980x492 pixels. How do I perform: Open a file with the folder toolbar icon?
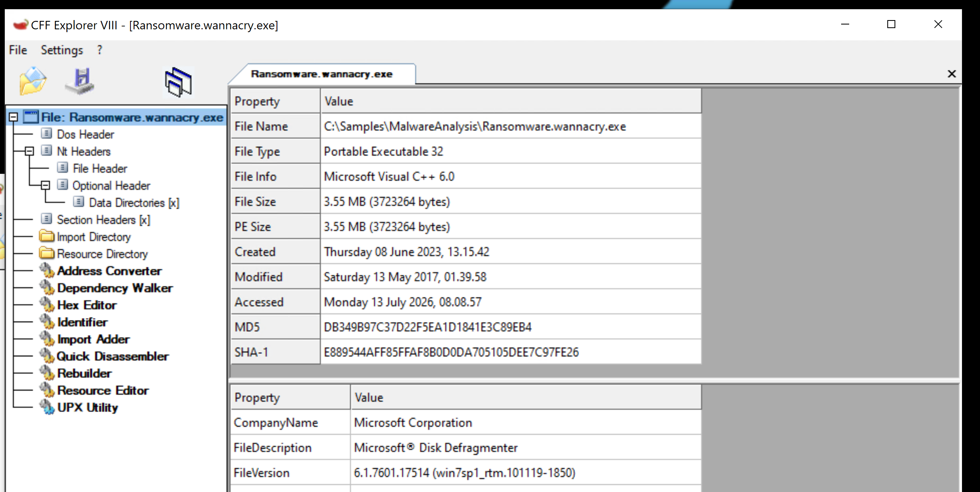[x=33, y=82]
